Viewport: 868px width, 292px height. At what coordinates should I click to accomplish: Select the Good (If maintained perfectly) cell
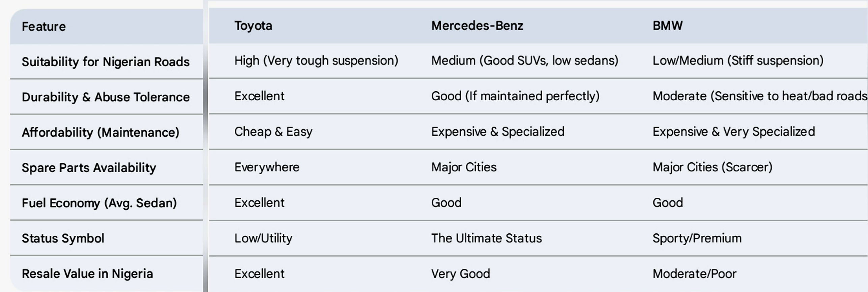click(x=515, y=96)
